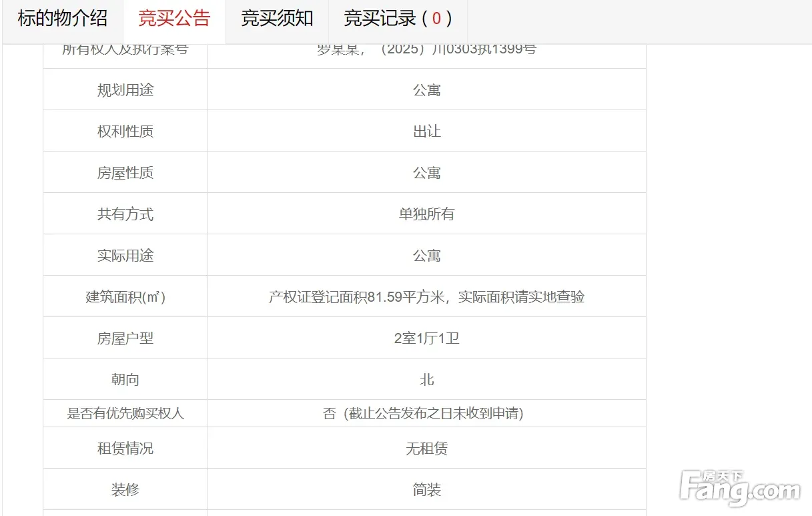Click the 实际用途 row label
The height and width of the screenshot is (516, 812).
coord(125,256)
